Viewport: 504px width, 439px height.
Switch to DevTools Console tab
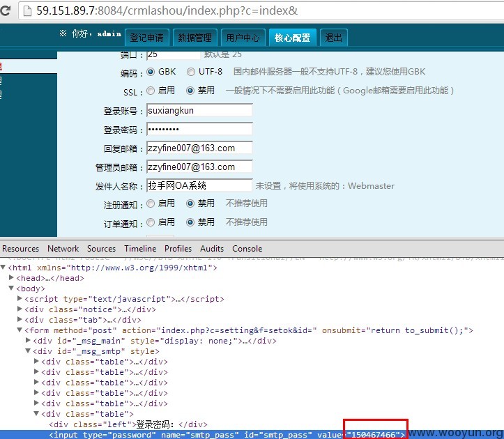pos(247,249)
